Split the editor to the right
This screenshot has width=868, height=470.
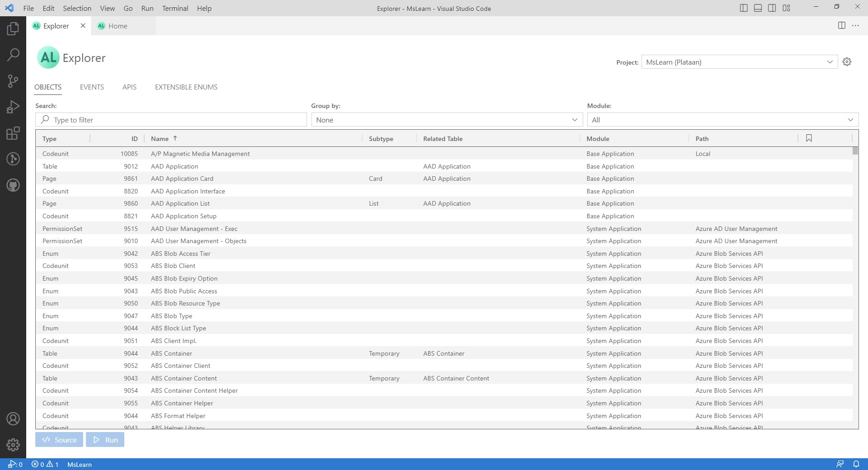click(841, 26)
